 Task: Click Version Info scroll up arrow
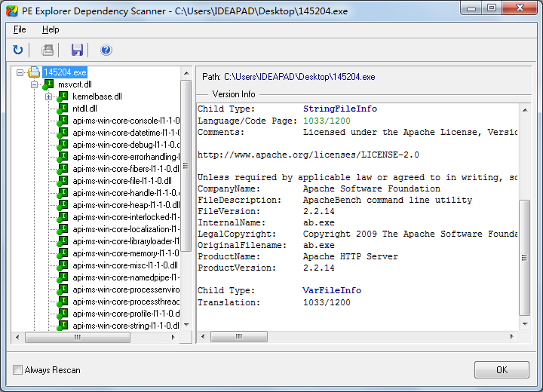525,110
